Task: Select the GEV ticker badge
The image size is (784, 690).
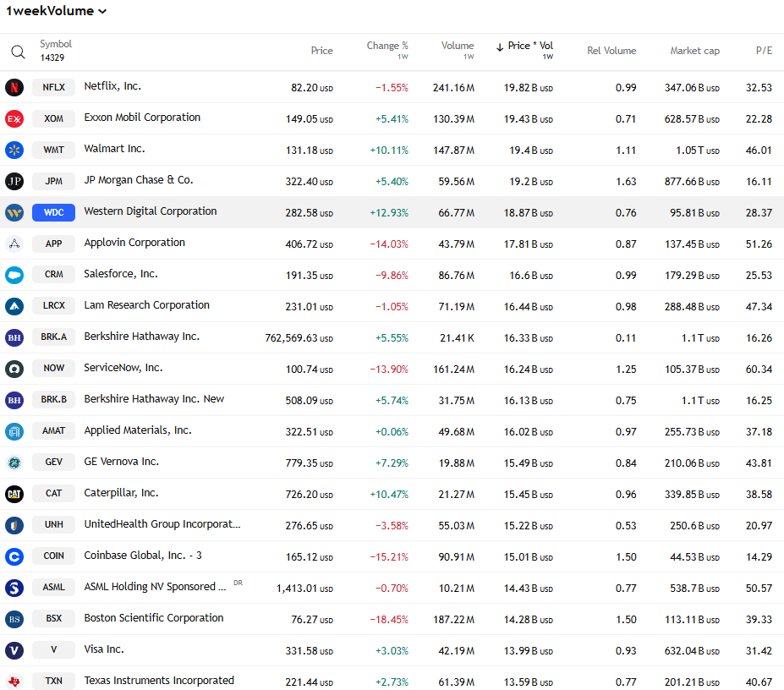Action: pyautogui.click(x=53, y=462)
